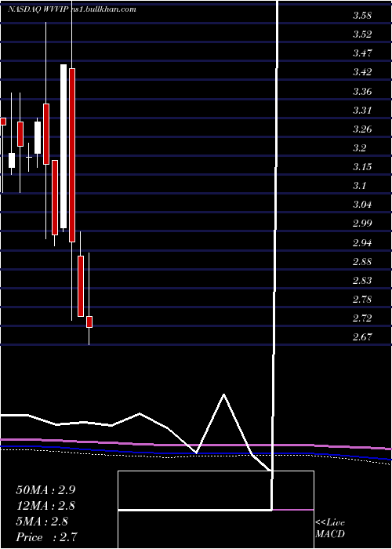Select the tallest white candlestick body
The image size is (392, 549).
64,147
